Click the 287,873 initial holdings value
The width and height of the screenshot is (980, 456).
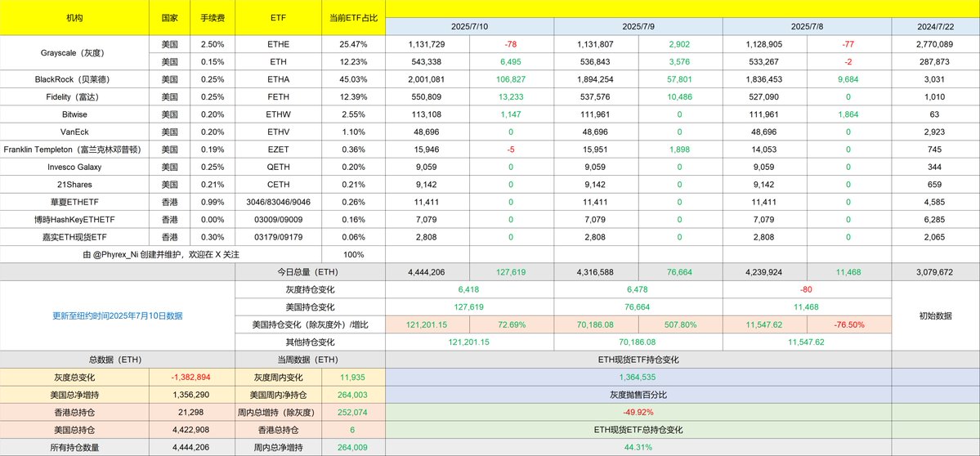click(x=936, y=62)
